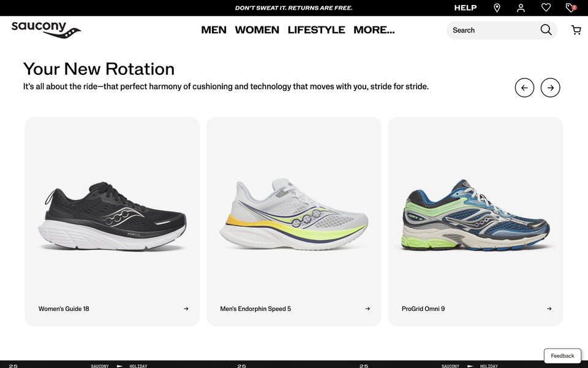Open Men's Endorphin Speed 5 product link
The image size is (588, 368).
tap(255, 309)
